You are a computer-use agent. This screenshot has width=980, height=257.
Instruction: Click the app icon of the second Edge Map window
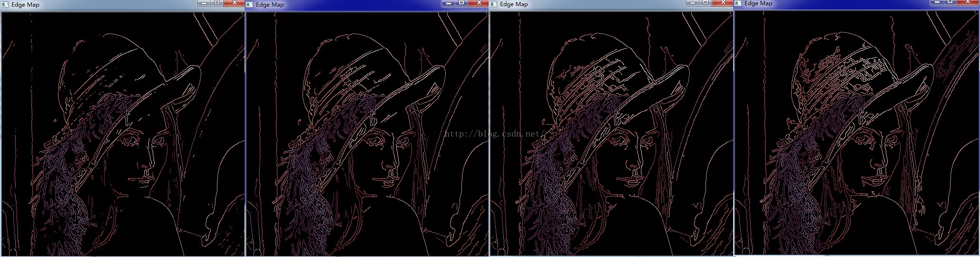[x=250, y=5]
